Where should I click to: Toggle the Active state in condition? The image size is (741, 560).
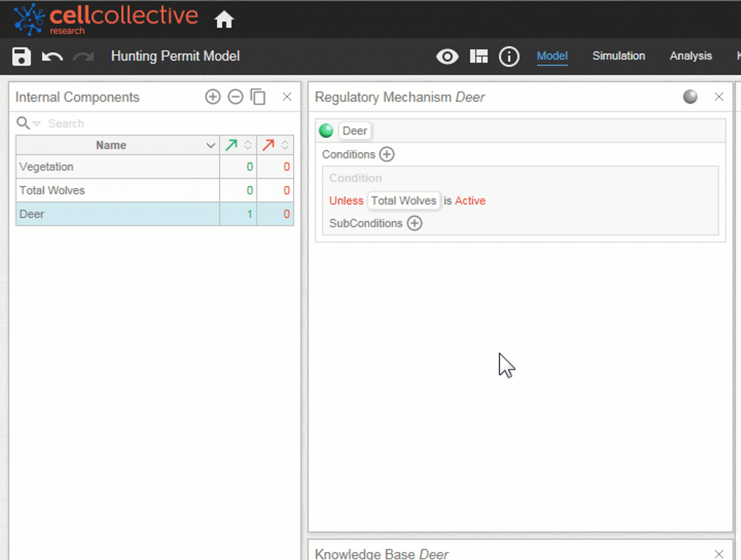(470, 201)
